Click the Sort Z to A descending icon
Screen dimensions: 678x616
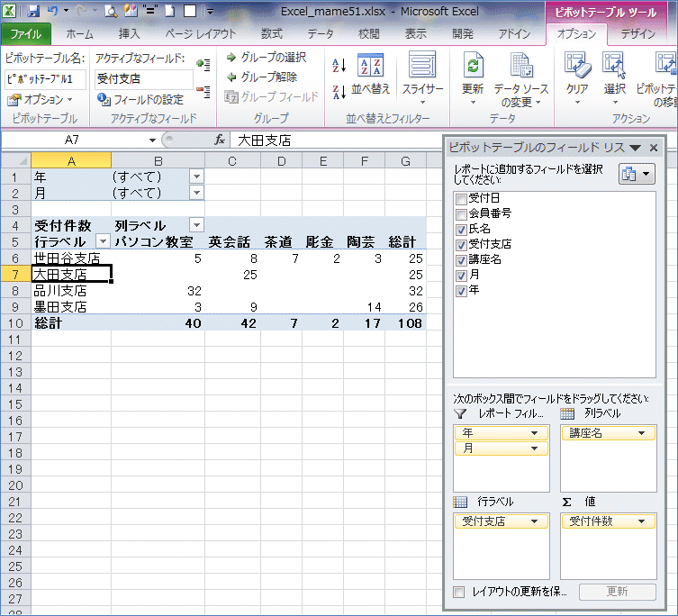[x=339, y=91]
